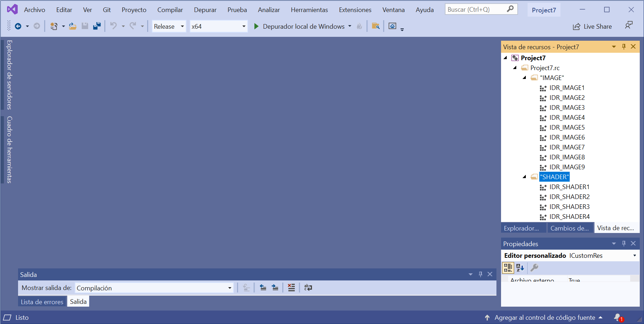
Task: Click the Buscar search box
Action: 476,10
